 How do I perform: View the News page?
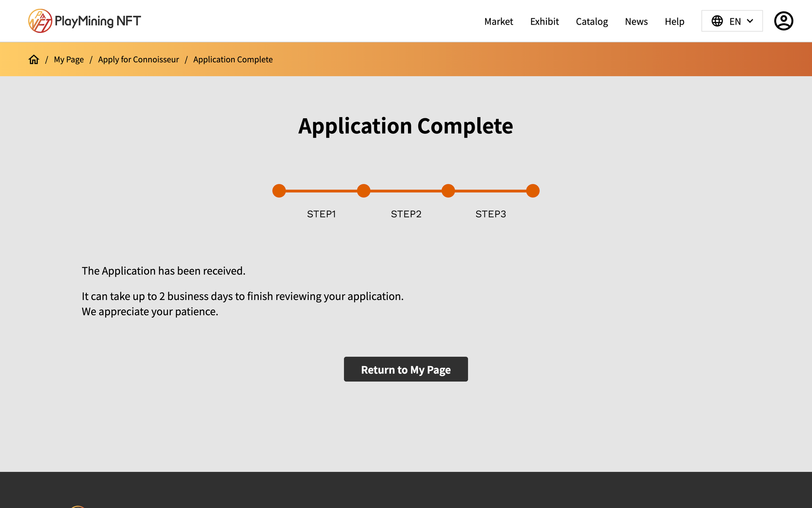pos(636,21)
